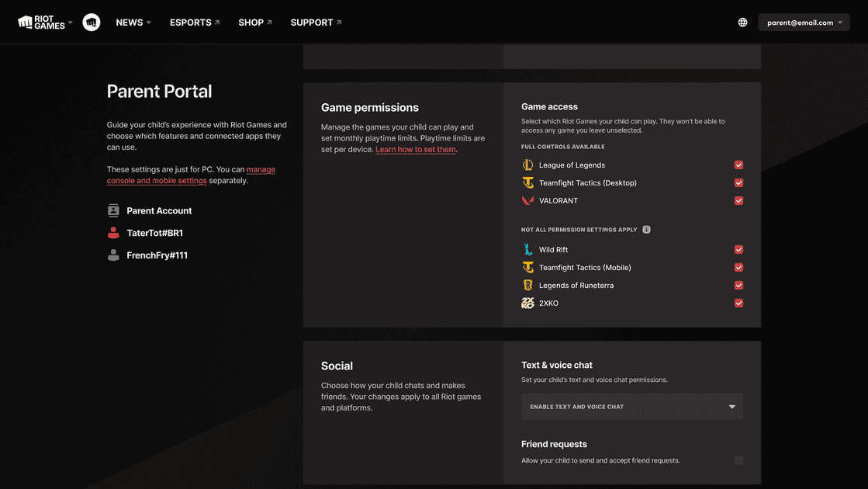Click the external arrow beside SHOP
This screenshot has width=868, height=489.
270,23
